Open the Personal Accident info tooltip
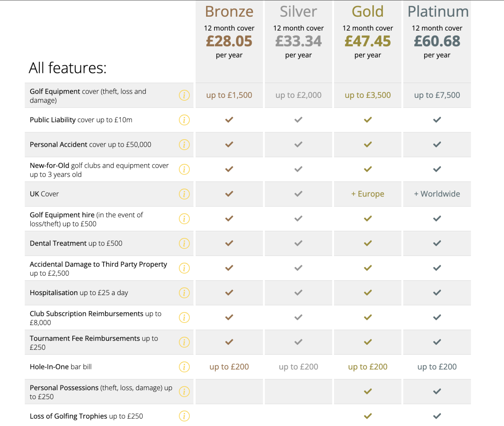 coord(184,145)
